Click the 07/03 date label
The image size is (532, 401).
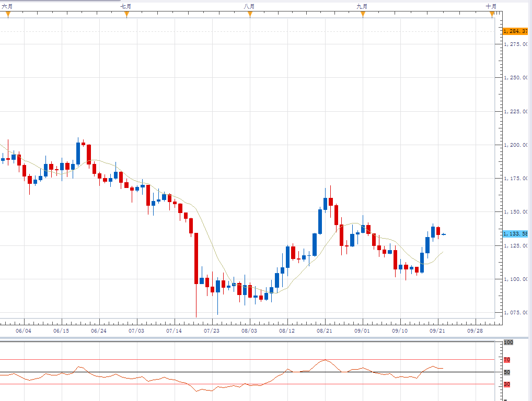click(136, 331)
